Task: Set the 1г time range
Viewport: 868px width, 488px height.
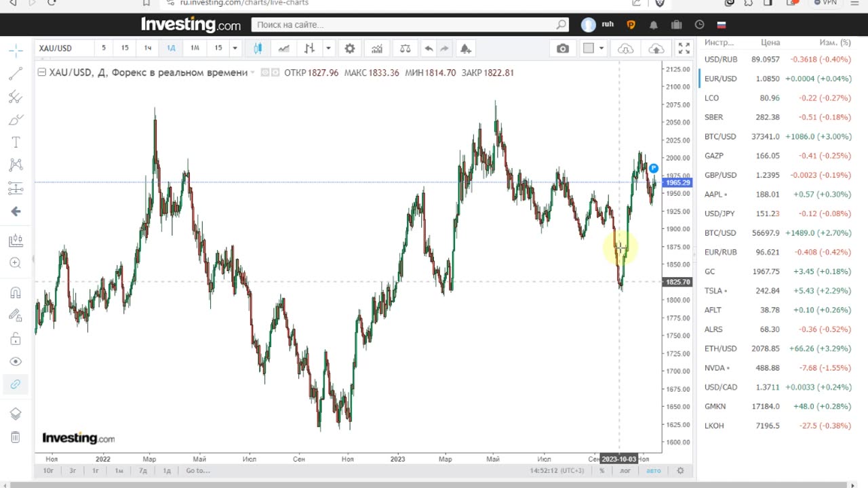Action: [x=96, y=470]
